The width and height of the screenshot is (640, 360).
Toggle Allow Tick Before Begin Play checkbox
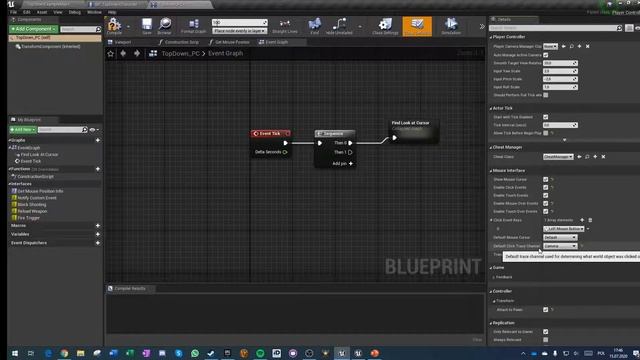[x=546, y=133]
